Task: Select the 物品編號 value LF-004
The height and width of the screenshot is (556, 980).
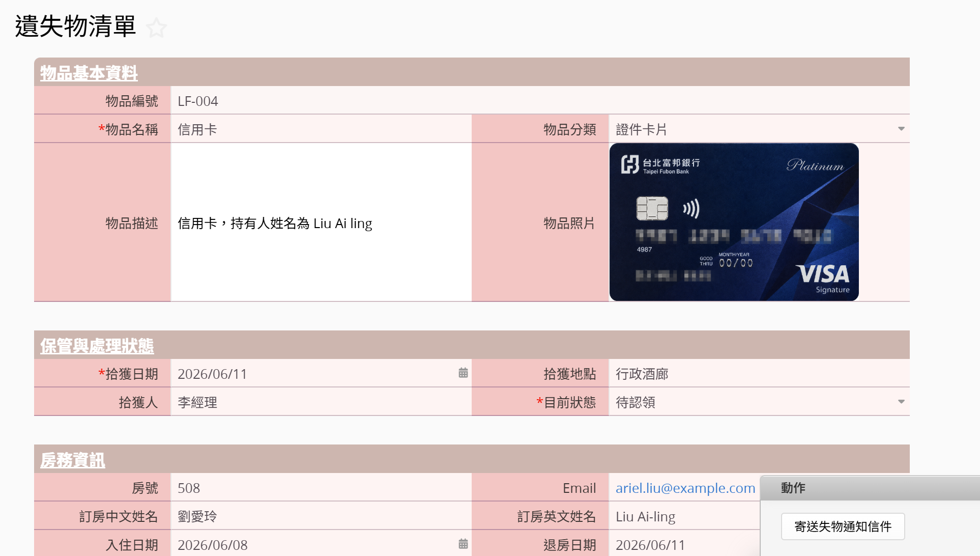Action: point(198,101)
